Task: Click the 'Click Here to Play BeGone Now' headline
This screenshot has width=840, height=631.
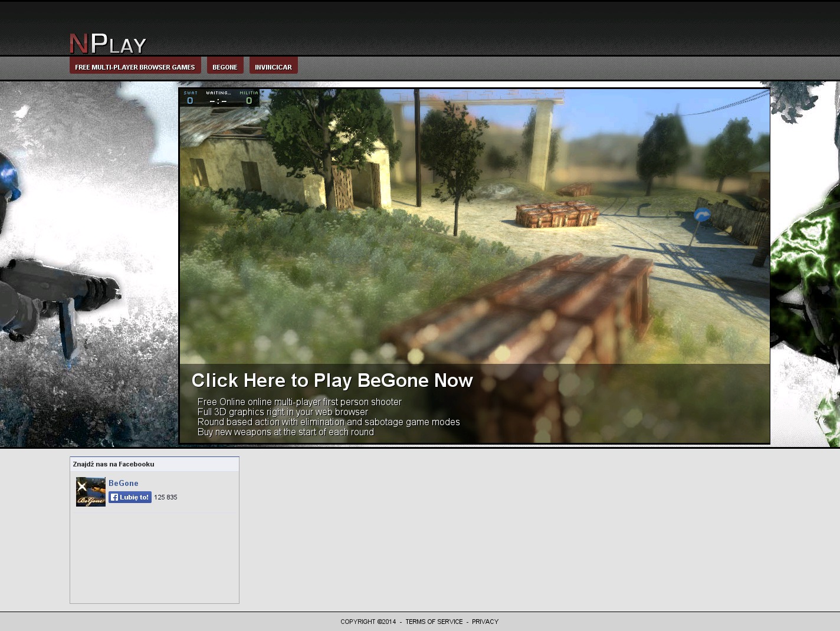Action: pos(332,380)
